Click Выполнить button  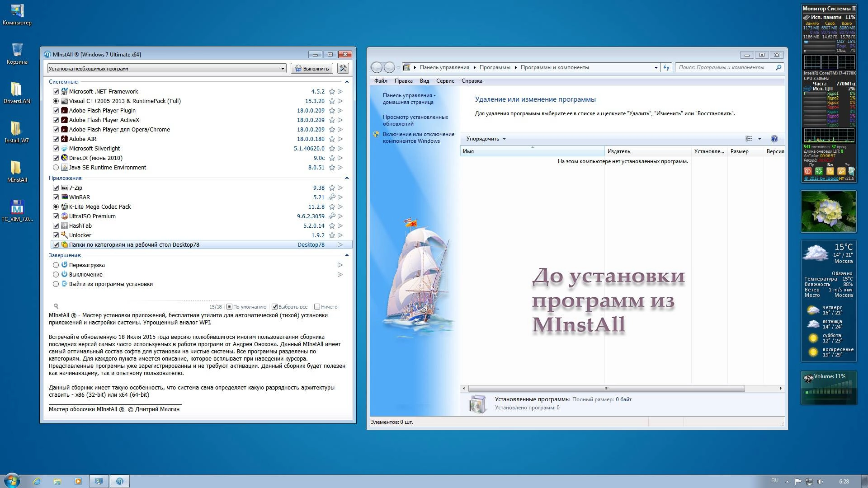point(312,69)
